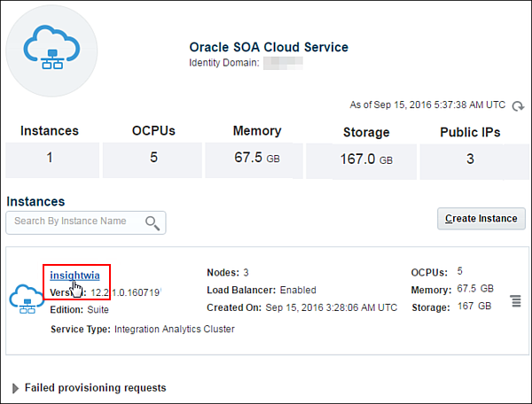Click the Oracle SOA Cloud Service title
The width and height of the screenshot is (532, 404).
click(x=269, y=47)
